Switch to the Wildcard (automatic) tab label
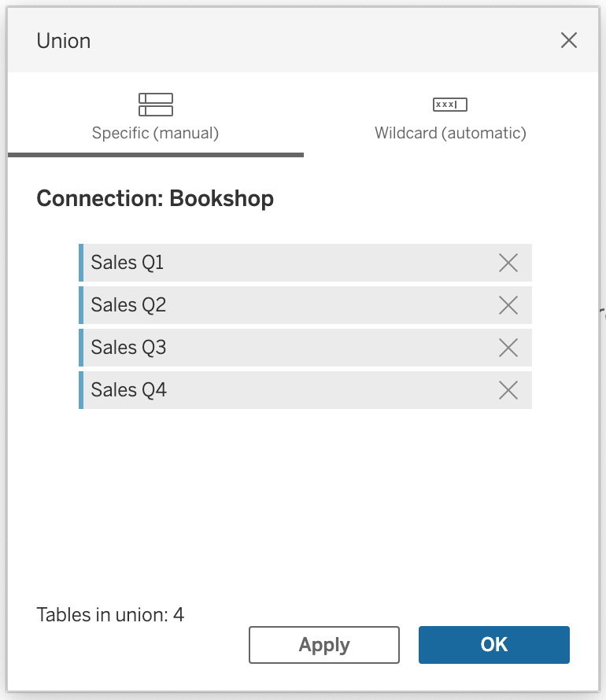This screenshot has height=700, width=606. click(450, 133)
